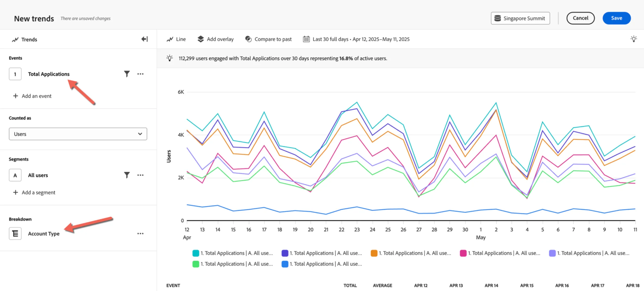Select segment A badge
Screen dimensions: 644x291
15,175
